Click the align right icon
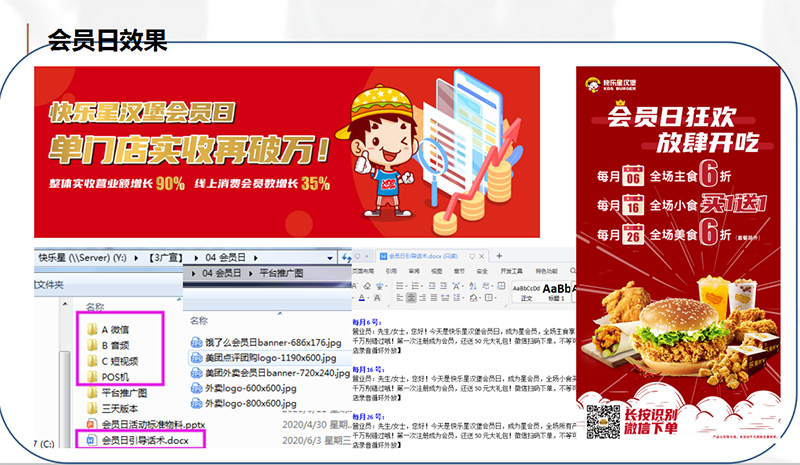The width and height of the screenshot is (800, 465). coord(422,298)
